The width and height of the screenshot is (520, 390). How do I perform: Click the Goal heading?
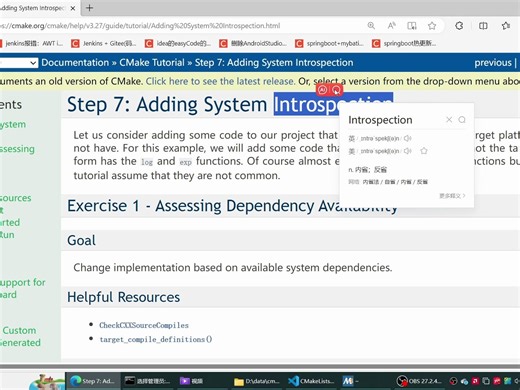pos(81,240)
